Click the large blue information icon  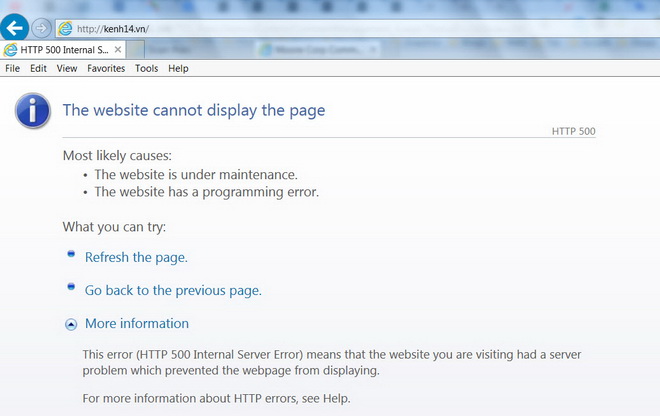tap(33, 111)
